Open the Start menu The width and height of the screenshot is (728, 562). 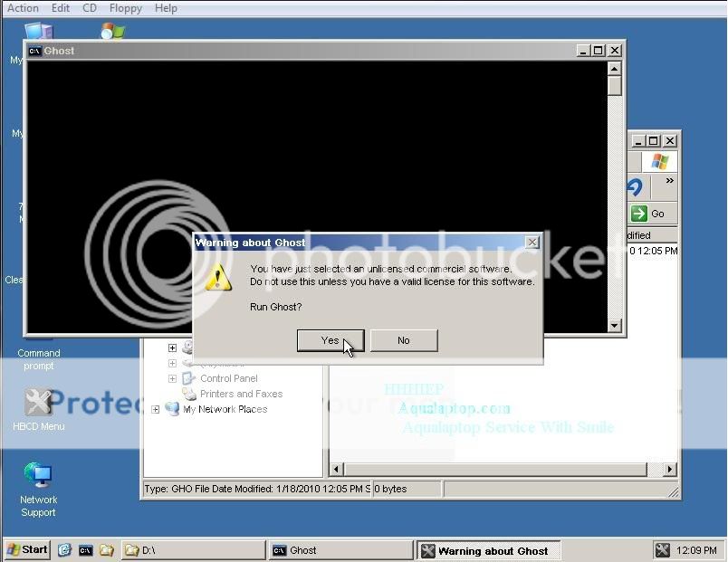tap(28, 550)
